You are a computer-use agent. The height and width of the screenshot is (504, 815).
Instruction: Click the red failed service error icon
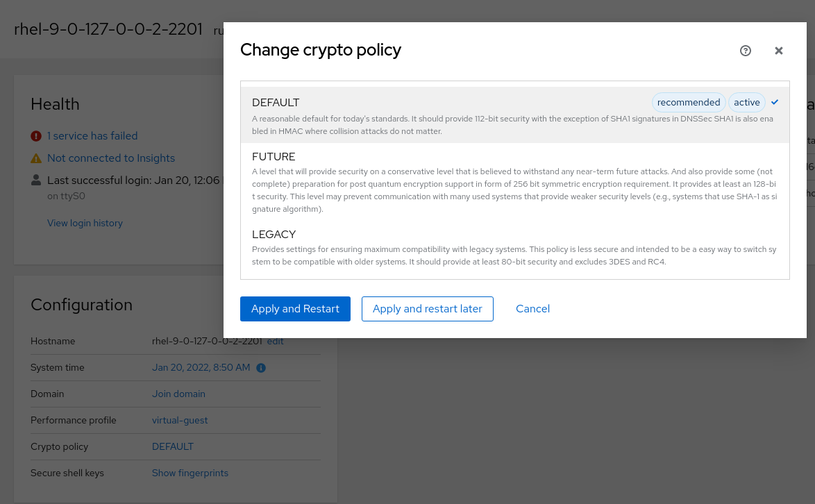(36, 136)
